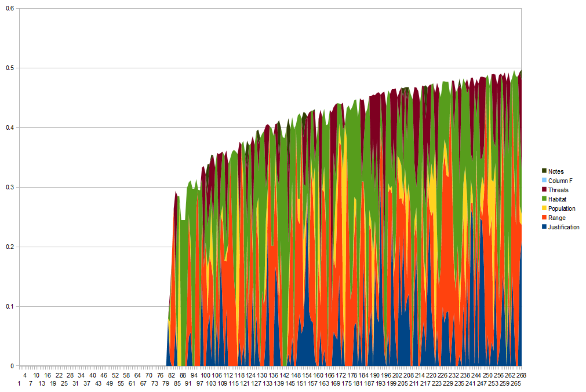Select the 0.3 value on the vertical axis
Image resolution: width=586 pixels, height=392 pixels.
(x=10, y=188)
